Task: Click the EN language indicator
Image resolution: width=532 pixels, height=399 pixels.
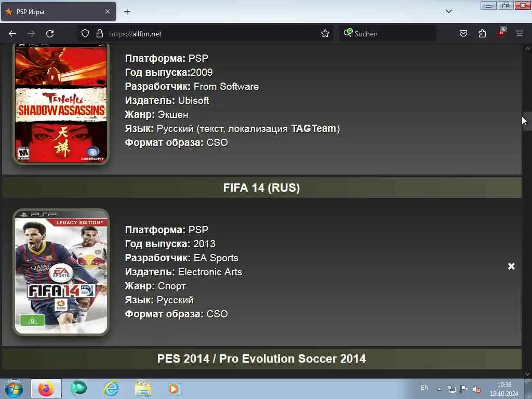Action: click(424, 388)
